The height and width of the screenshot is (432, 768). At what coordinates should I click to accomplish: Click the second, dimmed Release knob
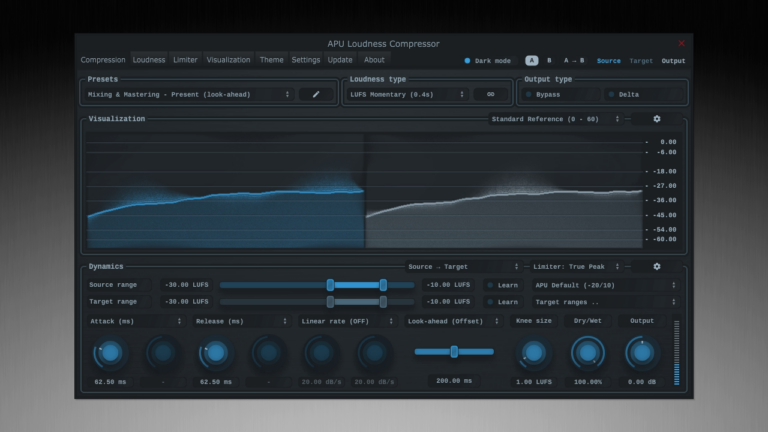(x=268, y=353)
